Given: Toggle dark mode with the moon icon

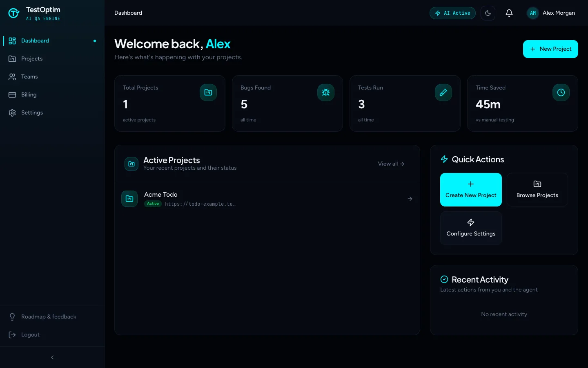Looking at the screenshot, I should 488,13.
